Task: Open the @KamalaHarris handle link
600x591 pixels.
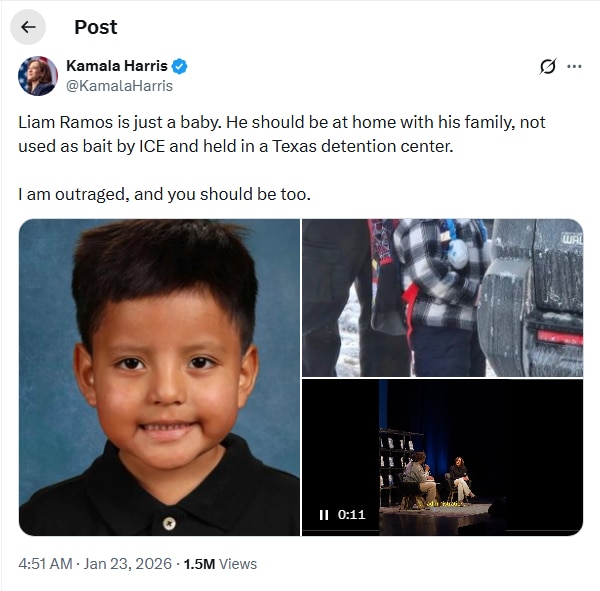Action: [119, 86]
